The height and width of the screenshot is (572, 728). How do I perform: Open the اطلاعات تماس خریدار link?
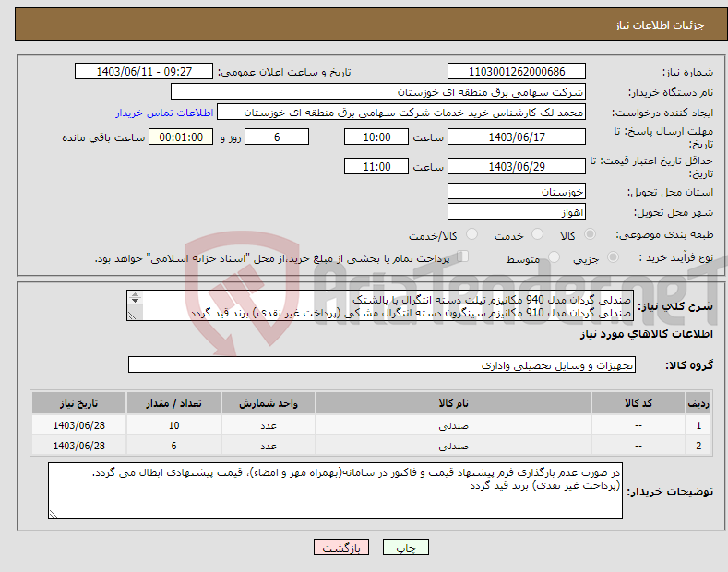coord(164,113)
